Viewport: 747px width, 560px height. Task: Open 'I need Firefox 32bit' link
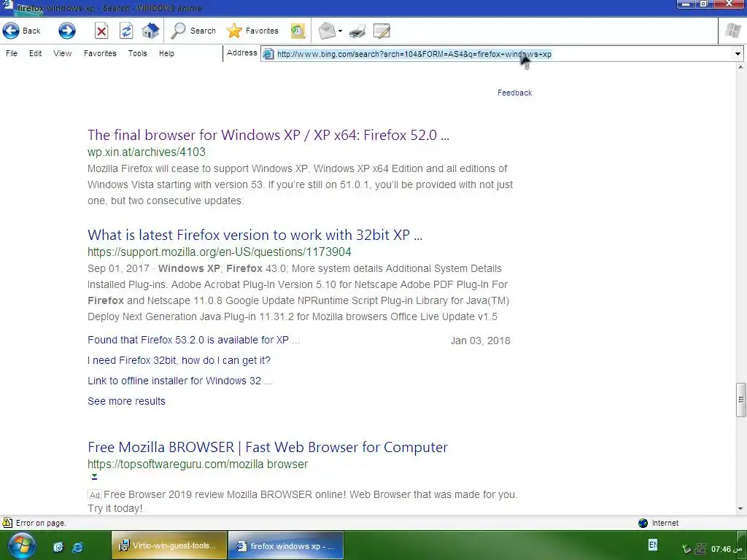coord(179,360)
